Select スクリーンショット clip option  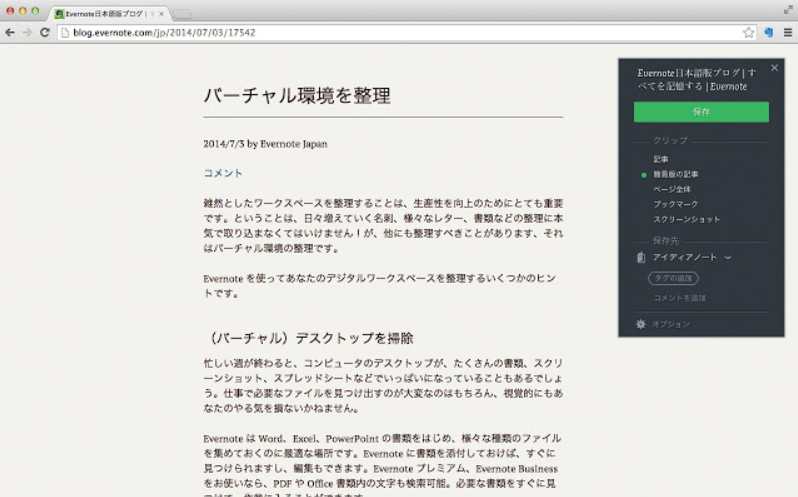687,219
